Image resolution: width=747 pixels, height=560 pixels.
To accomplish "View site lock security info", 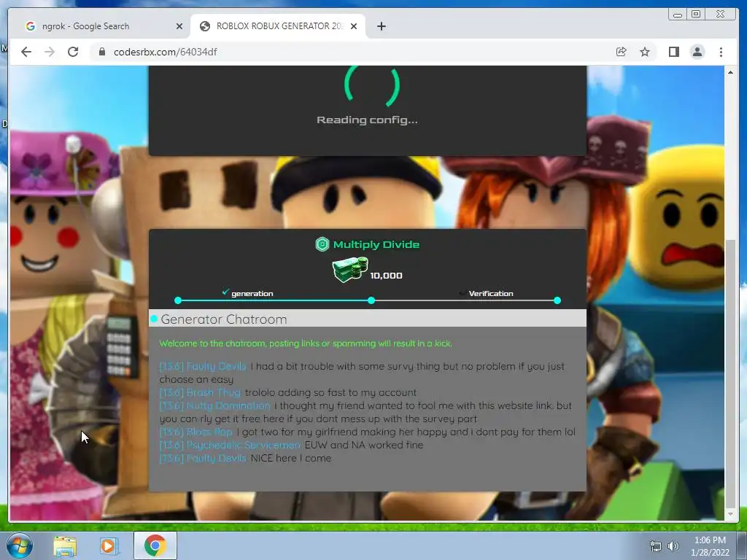I will coord(101,52).
